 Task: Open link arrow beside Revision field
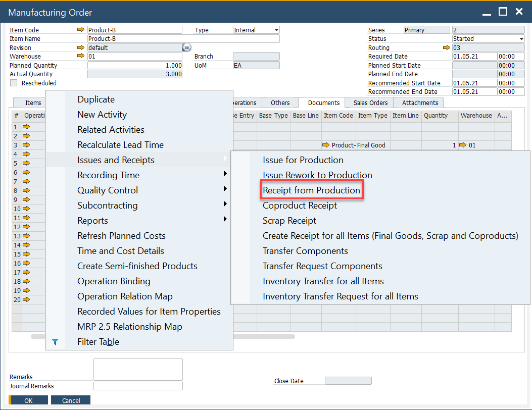pos(81,47)
